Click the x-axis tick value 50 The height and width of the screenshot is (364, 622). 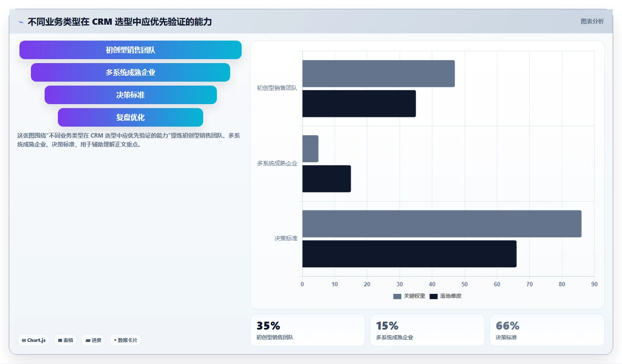click(464, 284)
